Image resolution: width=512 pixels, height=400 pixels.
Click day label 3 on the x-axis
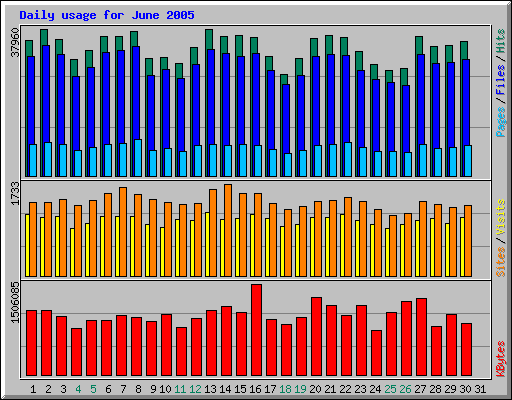click(63, 389)
